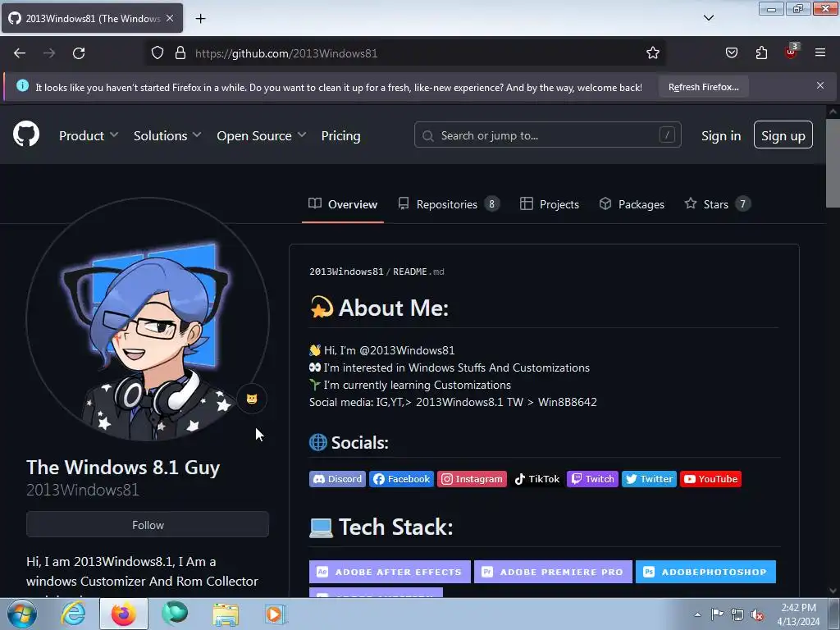Open the Stars tab
Viewport: 840px width, 630px height.
(718, 204)
